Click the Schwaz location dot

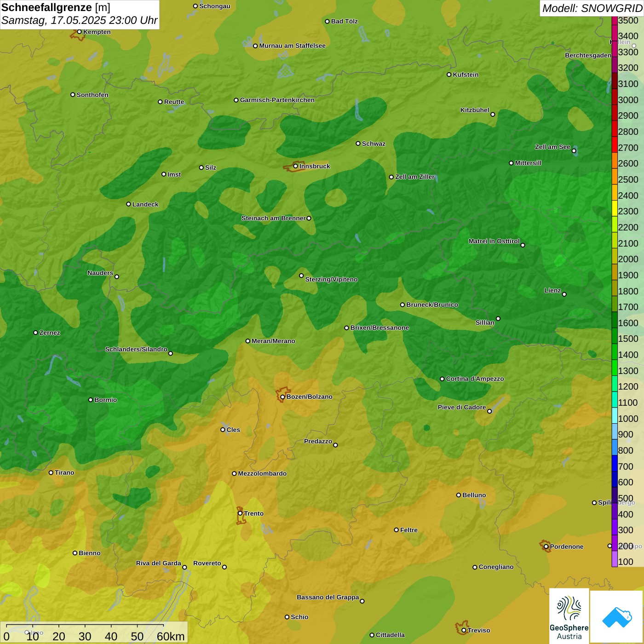click(x=358, y=144)
